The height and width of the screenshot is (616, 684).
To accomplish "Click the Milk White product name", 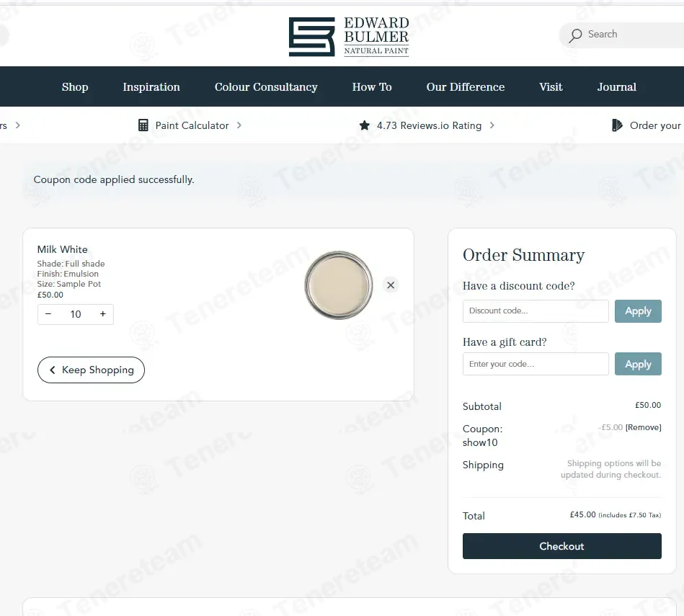I will click(x=63, y=249).
